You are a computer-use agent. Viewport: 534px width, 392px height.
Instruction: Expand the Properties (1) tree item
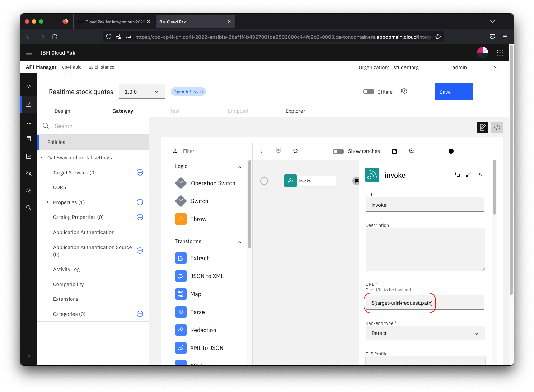(47, 202)
